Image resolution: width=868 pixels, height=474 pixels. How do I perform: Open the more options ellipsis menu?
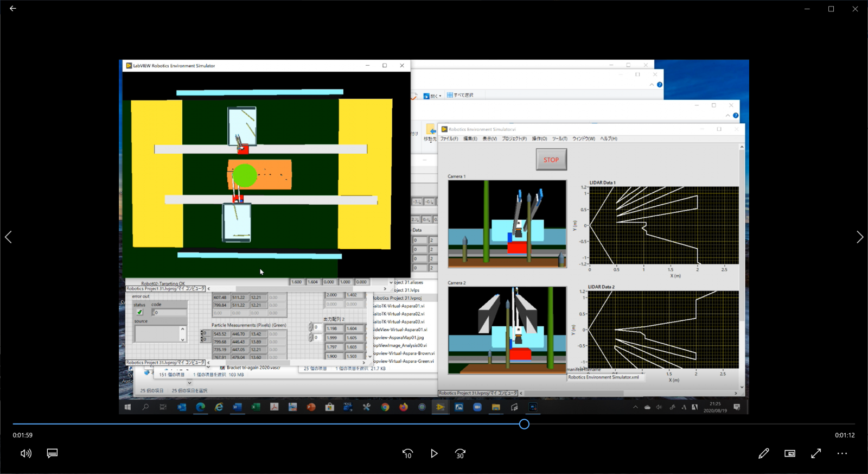(x=842, y=453)
